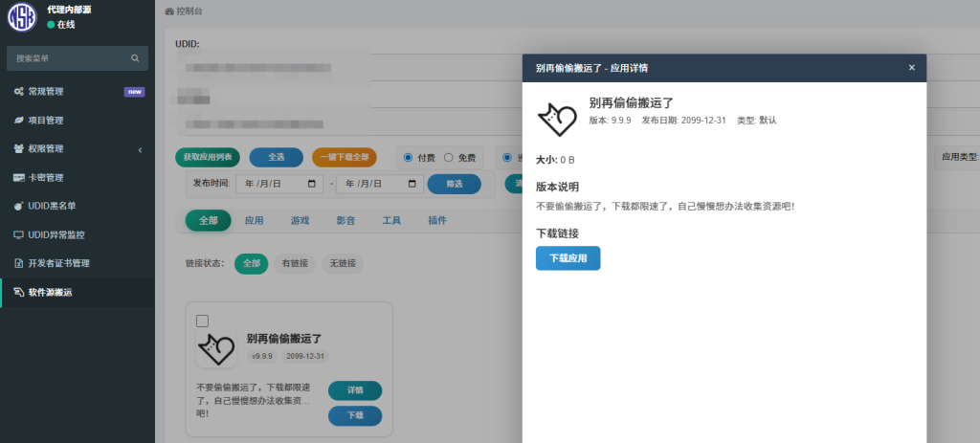This screenshot has height=443, width=980.
Task: Filter link status by 无链接
Action: [343, 264]
